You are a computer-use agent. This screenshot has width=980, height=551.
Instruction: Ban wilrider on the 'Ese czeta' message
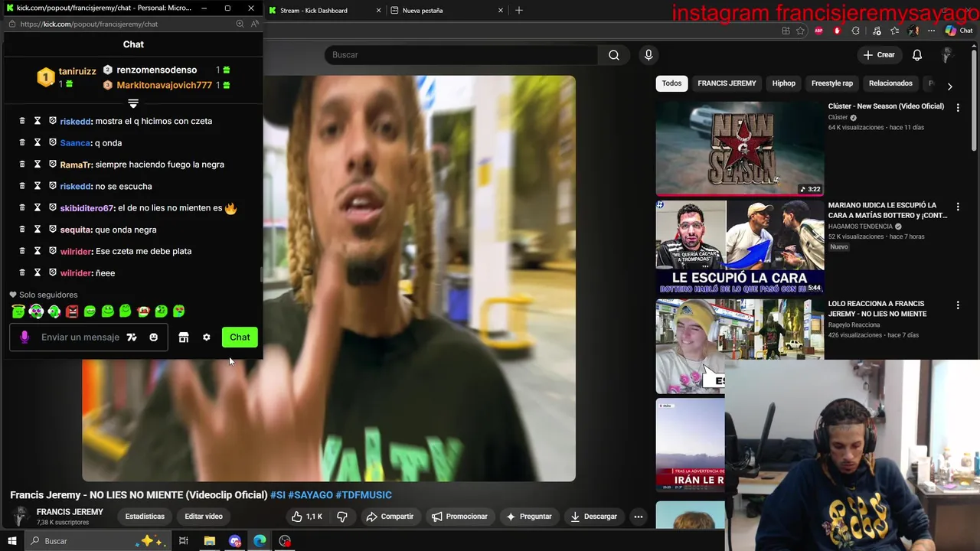click(x=53, y=251)
